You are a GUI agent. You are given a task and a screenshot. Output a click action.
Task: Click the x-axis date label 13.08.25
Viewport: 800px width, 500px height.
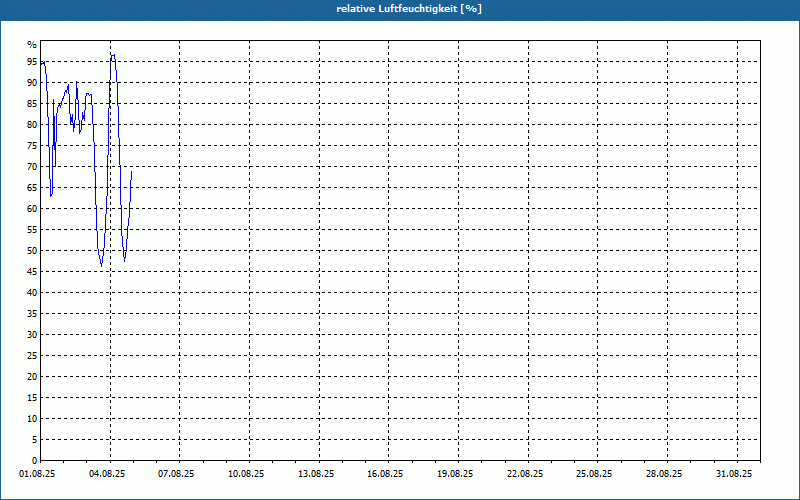316,474
